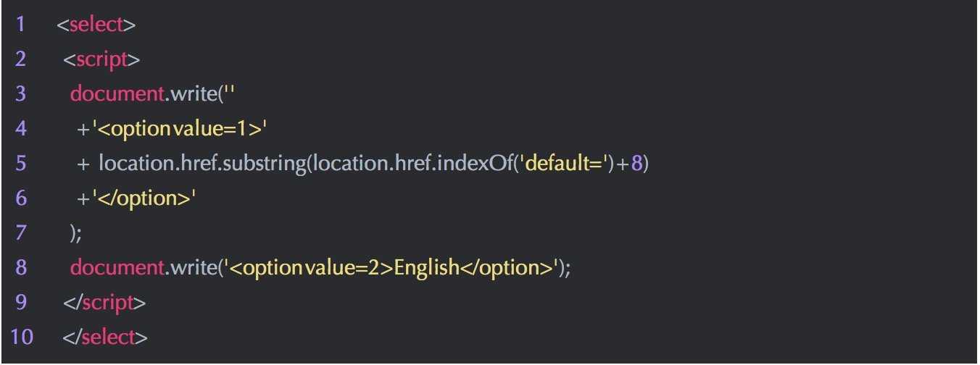Click the number 8 on line 5

tap(636, 164)
